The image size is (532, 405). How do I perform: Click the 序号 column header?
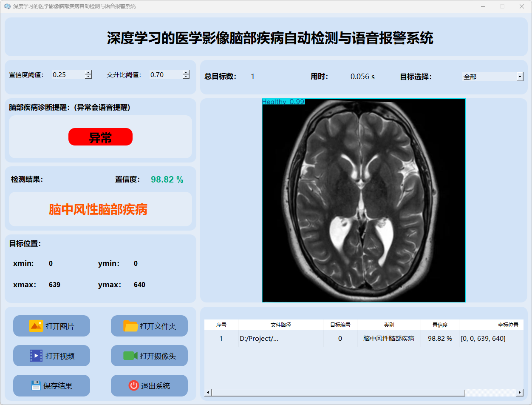pos(221,325)
